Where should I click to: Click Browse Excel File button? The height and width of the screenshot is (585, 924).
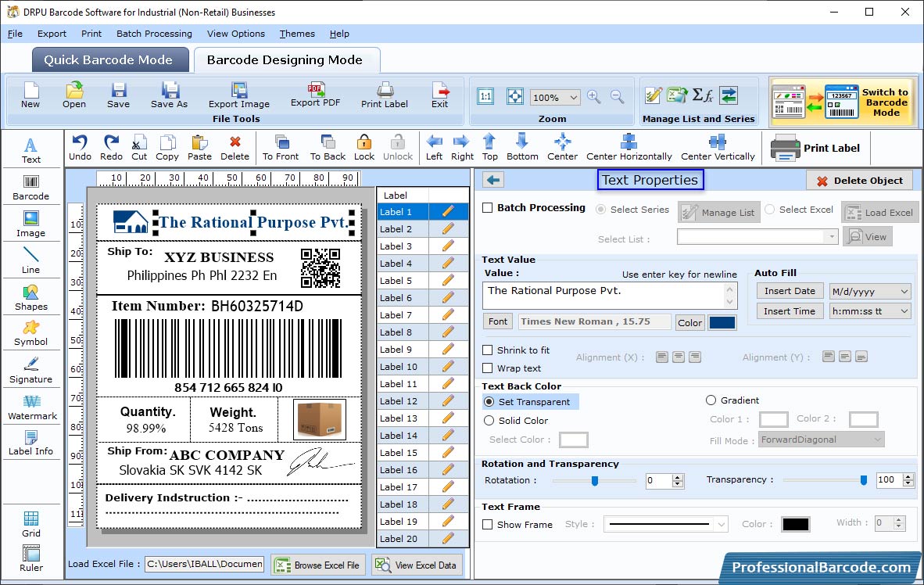[319, 565]
